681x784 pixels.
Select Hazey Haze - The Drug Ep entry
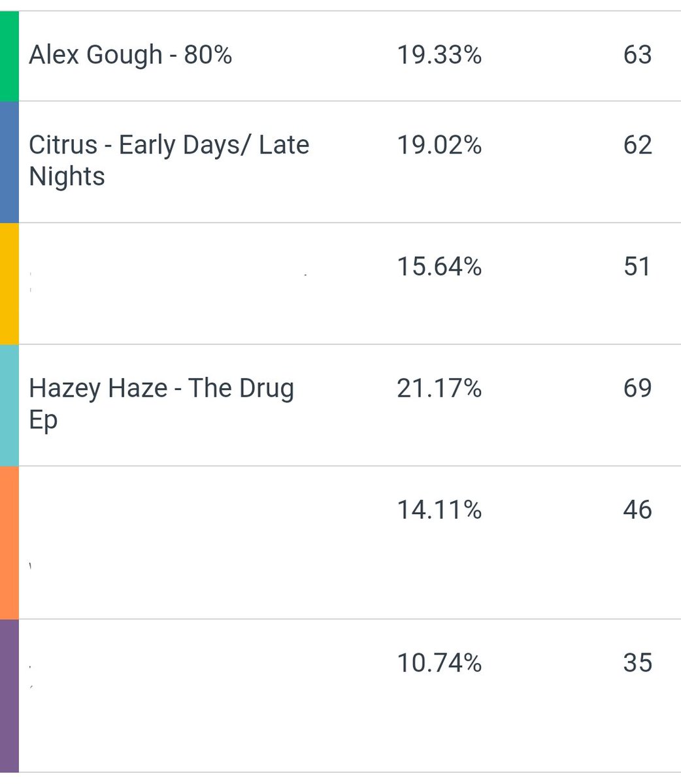tap(161, 404)
